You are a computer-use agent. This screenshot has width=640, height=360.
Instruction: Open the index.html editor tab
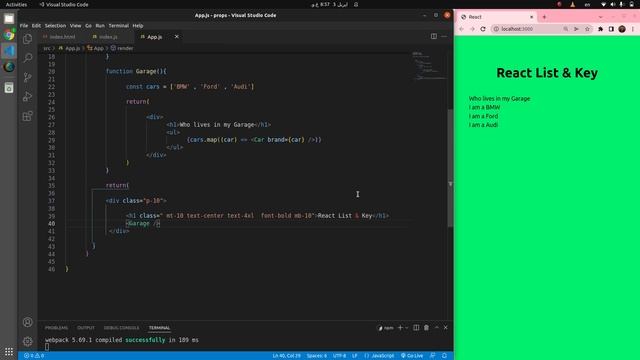click(x=62, y=37)
